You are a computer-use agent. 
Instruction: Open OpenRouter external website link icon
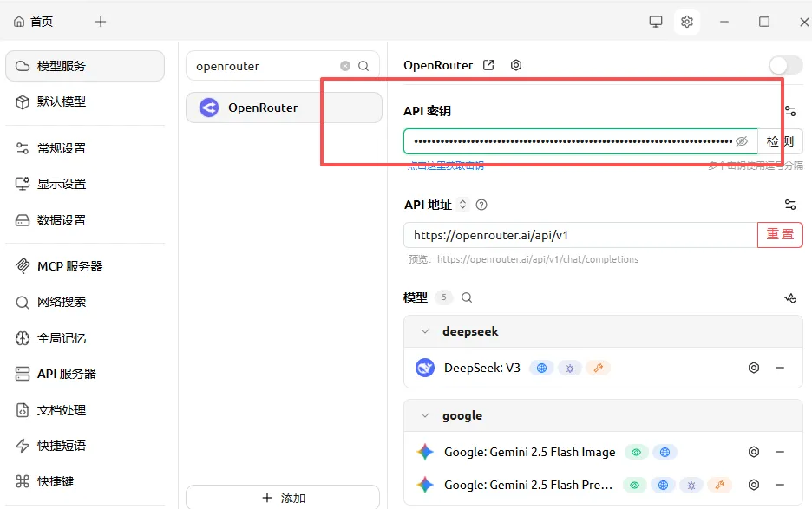488,65
